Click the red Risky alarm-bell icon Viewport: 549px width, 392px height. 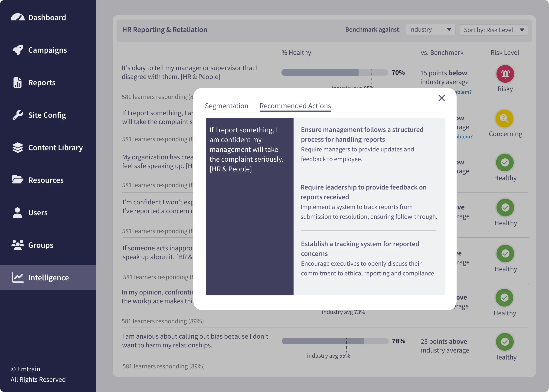click(x=505, y=74)
